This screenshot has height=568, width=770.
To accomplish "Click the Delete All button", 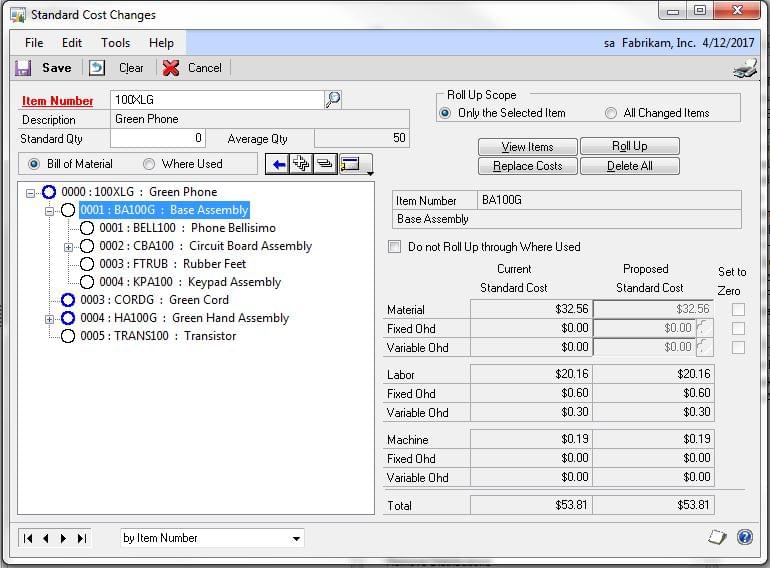I will click(x=630, y=166).
